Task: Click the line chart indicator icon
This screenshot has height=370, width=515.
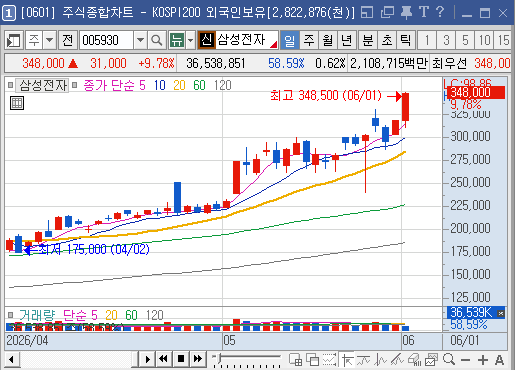Action: 380,360
